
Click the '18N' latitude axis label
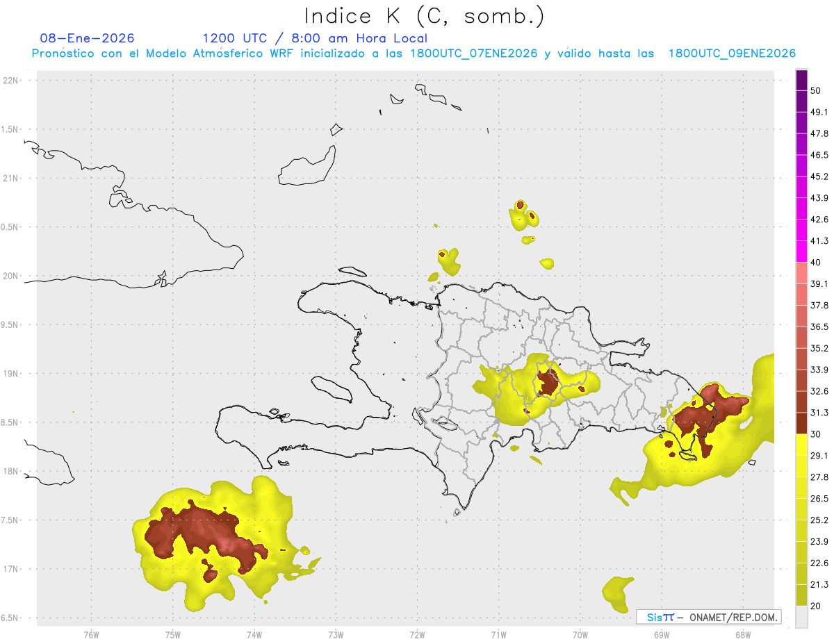(x=12, y=471)
